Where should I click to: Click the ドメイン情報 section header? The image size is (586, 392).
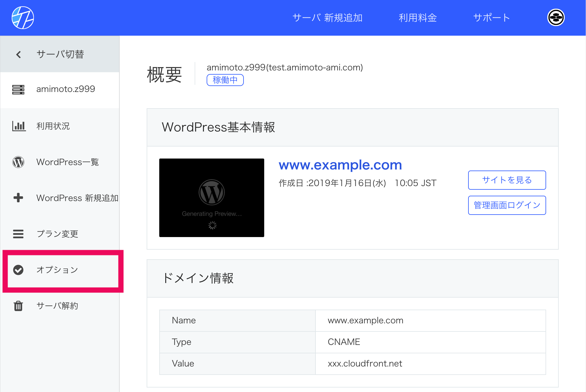click(353, 278)
